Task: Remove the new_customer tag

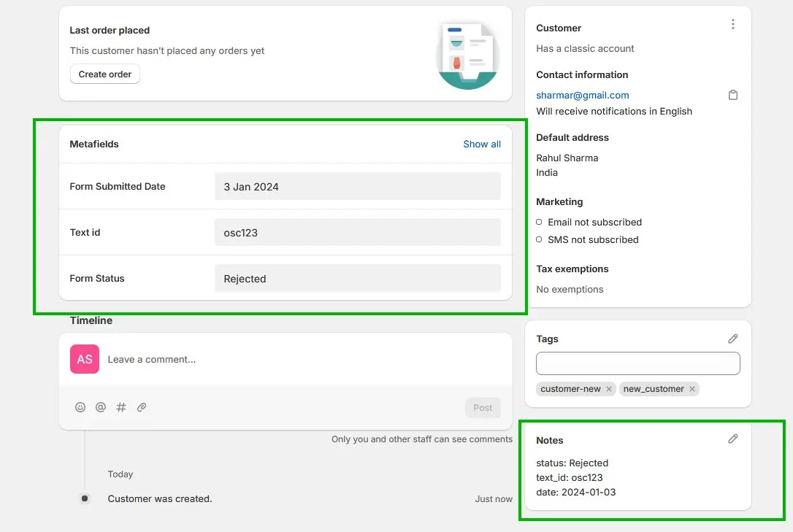Action: (x=692, y=389)
